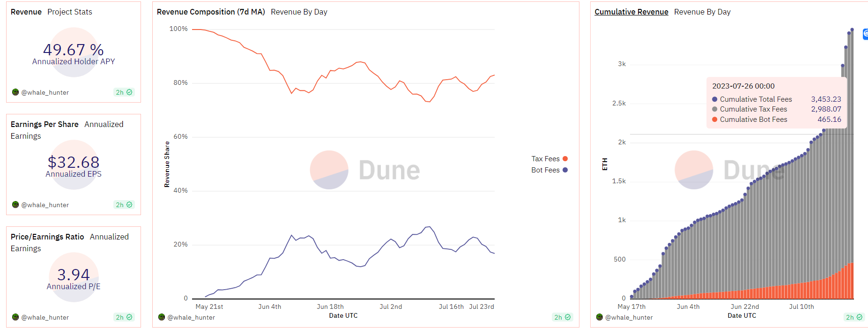Viewport: 868px width, 329px height.
Task: Open @whale_hunter profile on Earnings Per Share card
Action: point(45,205)
